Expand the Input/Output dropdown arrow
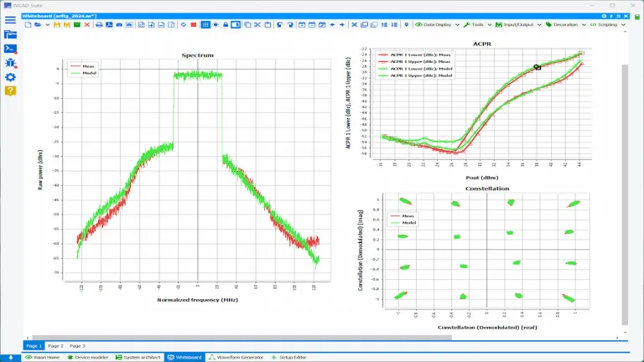Screen dimensions: 644x362 (539, 24)
